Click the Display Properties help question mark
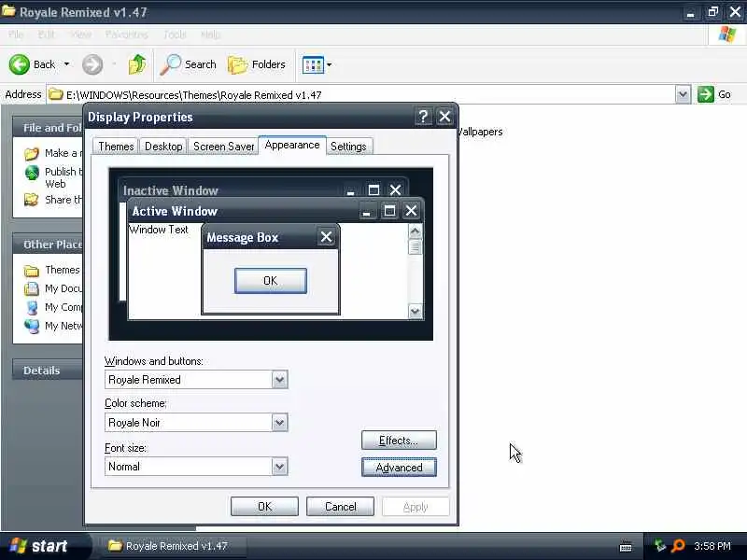The image size is (747, 560). [x=423, y=116]
